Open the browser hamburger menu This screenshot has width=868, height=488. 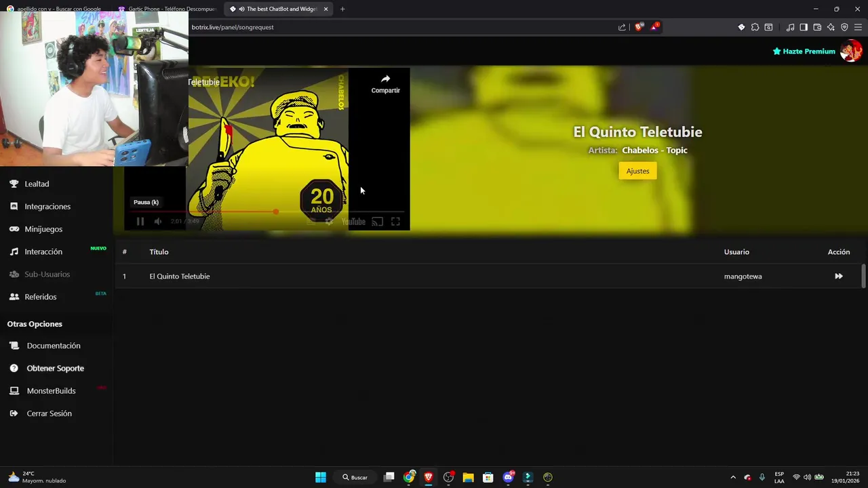(858, 27)
